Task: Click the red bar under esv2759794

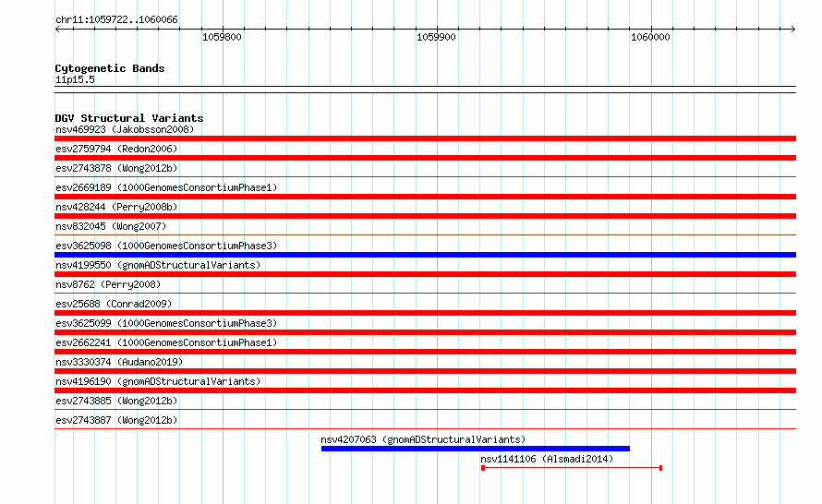Action: (x=425, y=158)
